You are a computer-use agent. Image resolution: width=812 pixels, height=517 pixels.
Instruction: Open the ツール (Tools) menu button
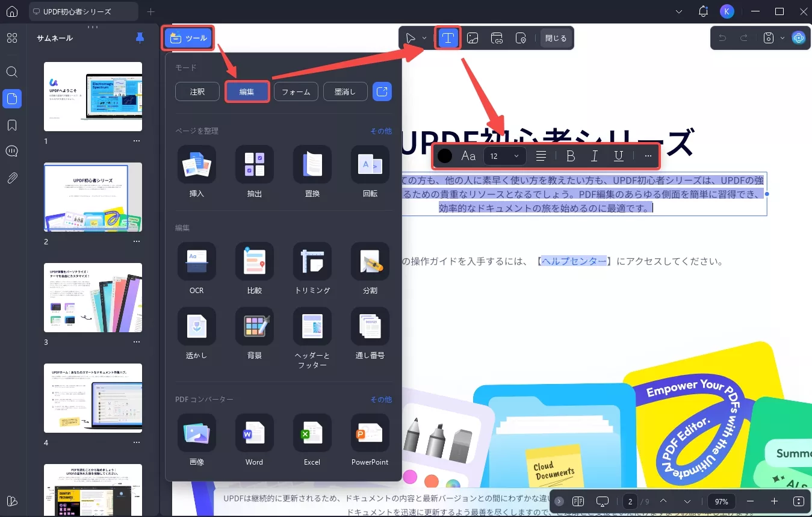pos(188,39)
